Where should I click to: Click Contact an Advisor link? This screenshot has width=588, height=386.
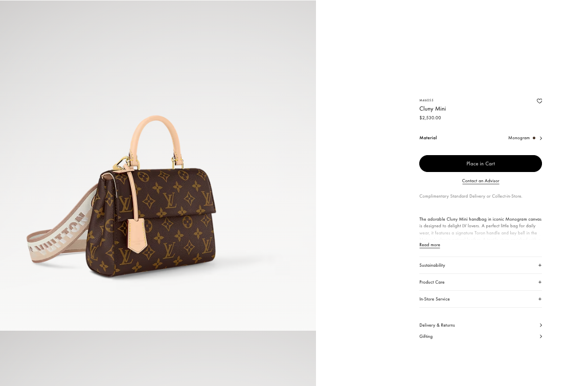[481, 181]
